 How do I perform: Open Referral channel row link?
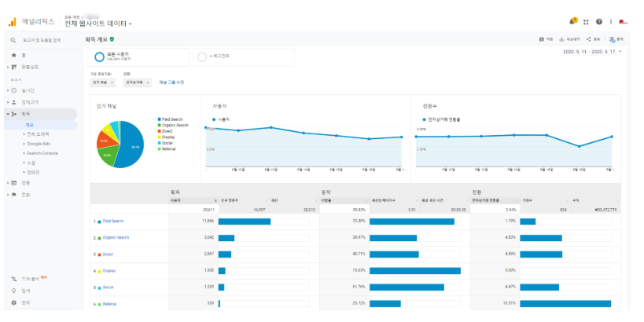tap(109, 304)
